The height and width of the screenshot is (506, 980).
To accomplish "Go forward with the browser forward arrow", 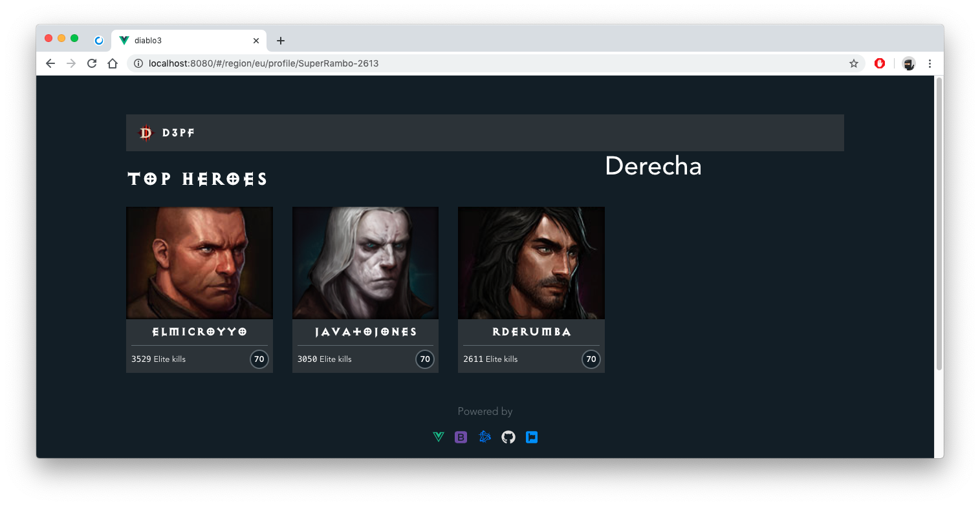I will click(x=71, y=63).
